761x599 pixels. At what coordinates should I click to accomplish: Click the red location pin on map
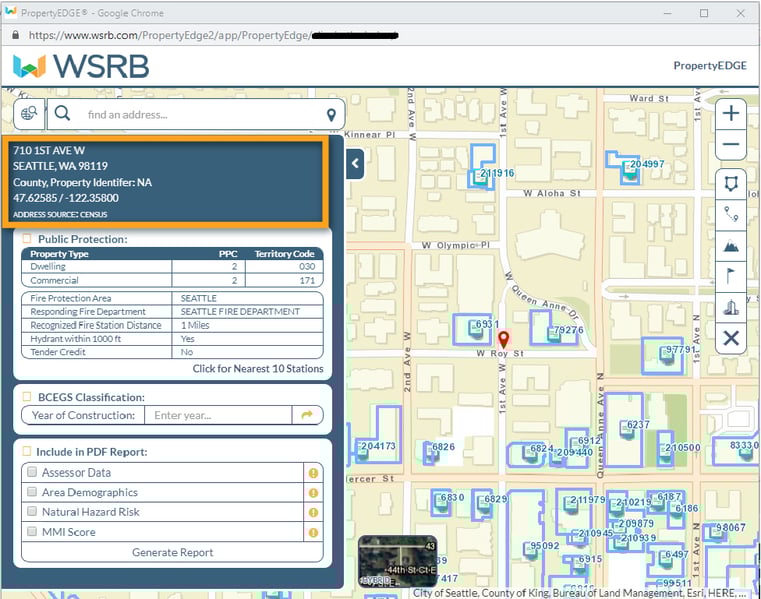coord(504,338)
